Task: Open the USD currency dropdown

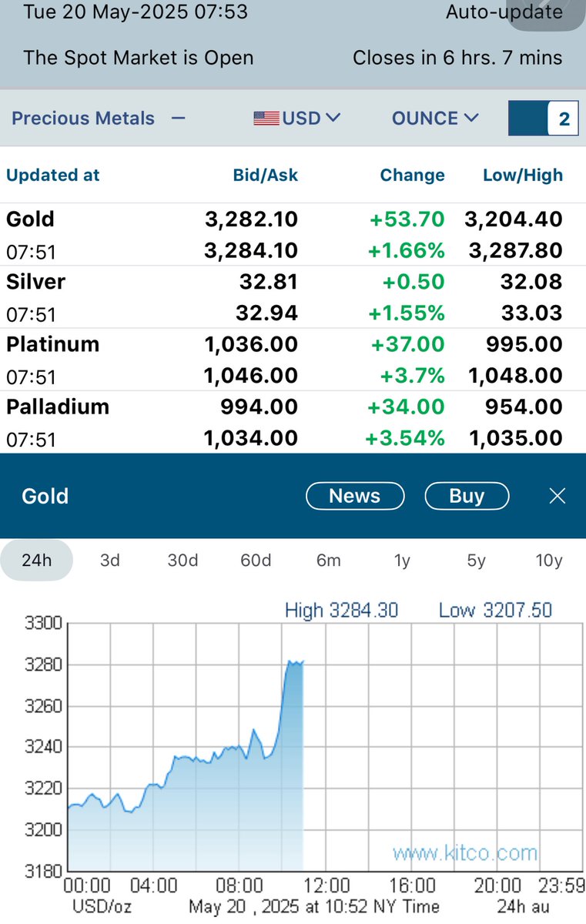Action: [x=297, y=119]
